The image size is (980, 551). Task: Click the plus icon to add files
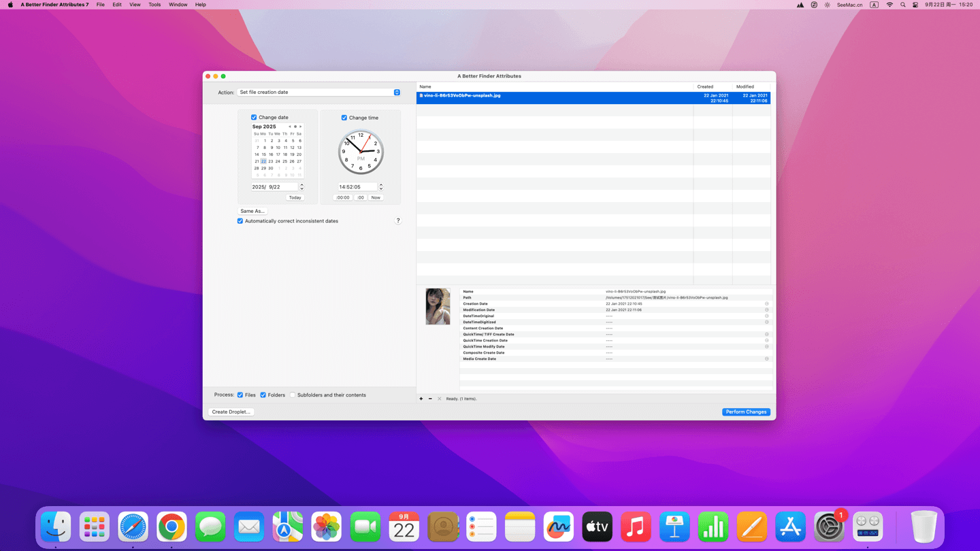pos(421,399)
